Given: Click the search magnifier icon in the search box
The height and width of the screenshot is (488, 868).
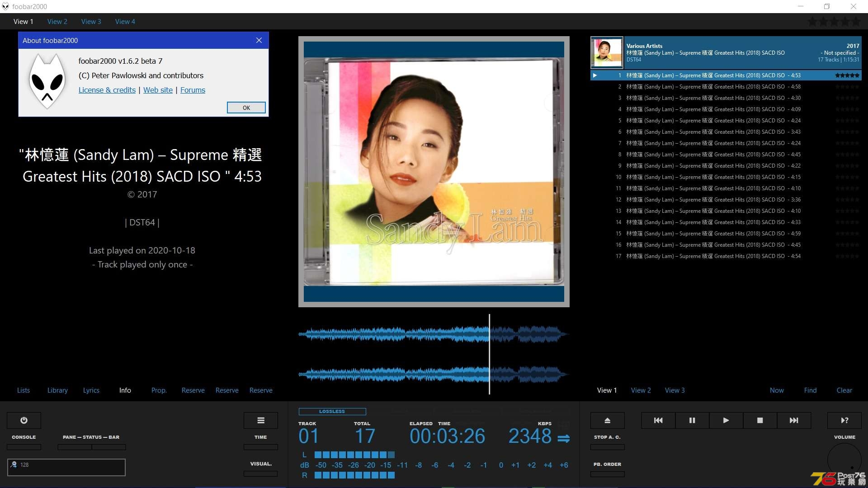Looking at the screenshot, I should pyautogui.click(x=14, y=465).
